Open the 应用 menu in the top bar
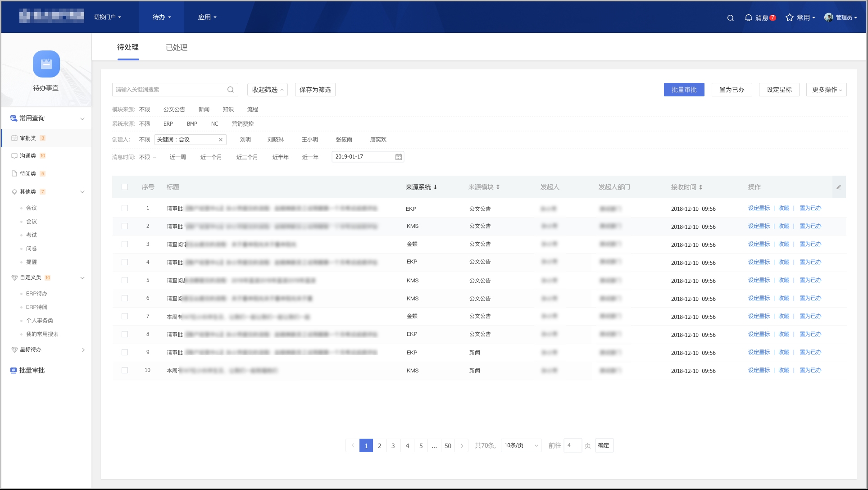Screen dimensions: 868x490 (x=207, y=17)
